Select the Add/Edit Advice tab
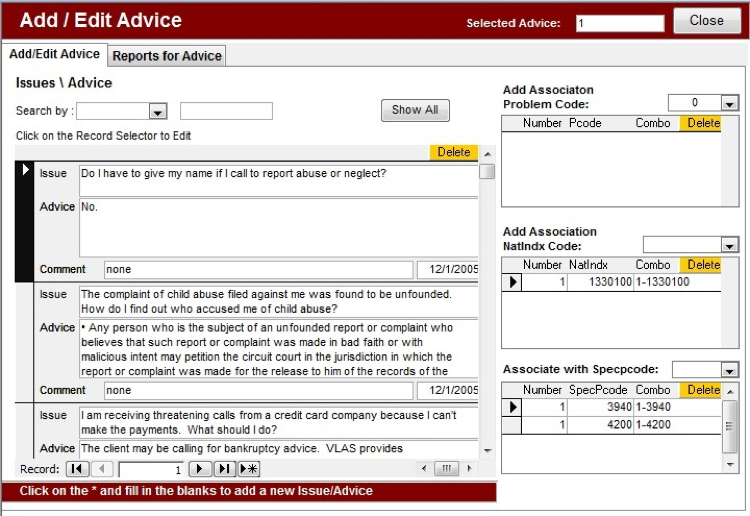750x516 pixels. click(x=54, y=55)
